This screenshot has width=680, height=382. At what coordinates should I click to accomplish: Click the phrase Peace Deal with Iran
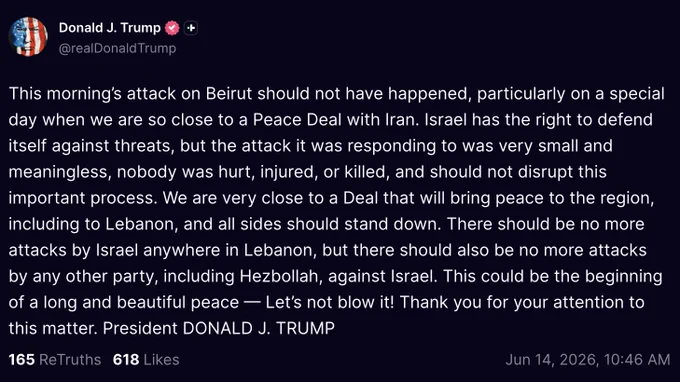(x=336, y=120)
